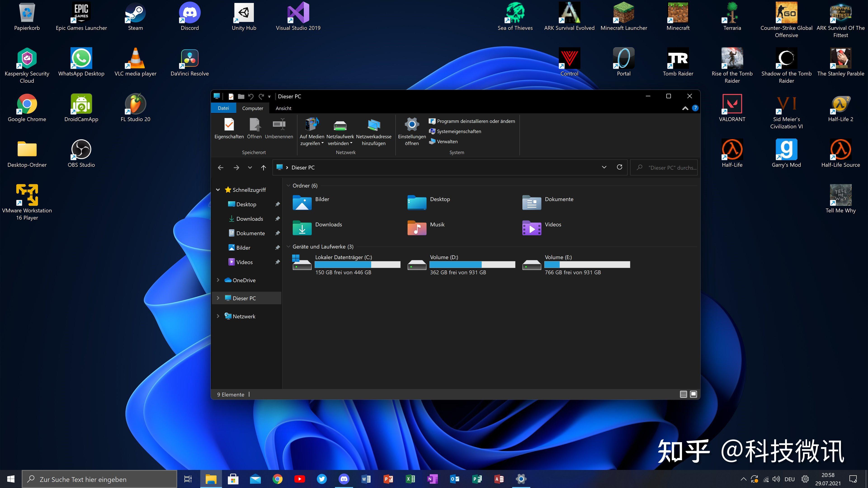Switch to the Ansicht tab
Screen dimensions: 868x488
pos(283,108)
